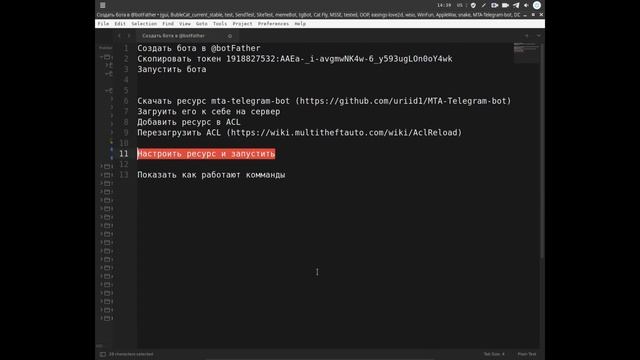Viewport: 640px width, 360px height.
Task: Open the system menu hamburger icon
Action: (x=103, y=5)
